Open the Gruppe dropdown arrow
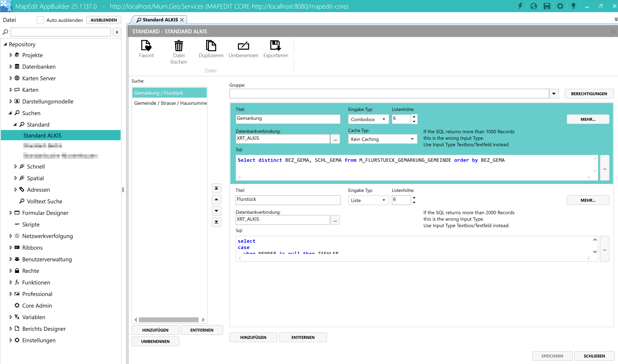 (x=554, y=94)
